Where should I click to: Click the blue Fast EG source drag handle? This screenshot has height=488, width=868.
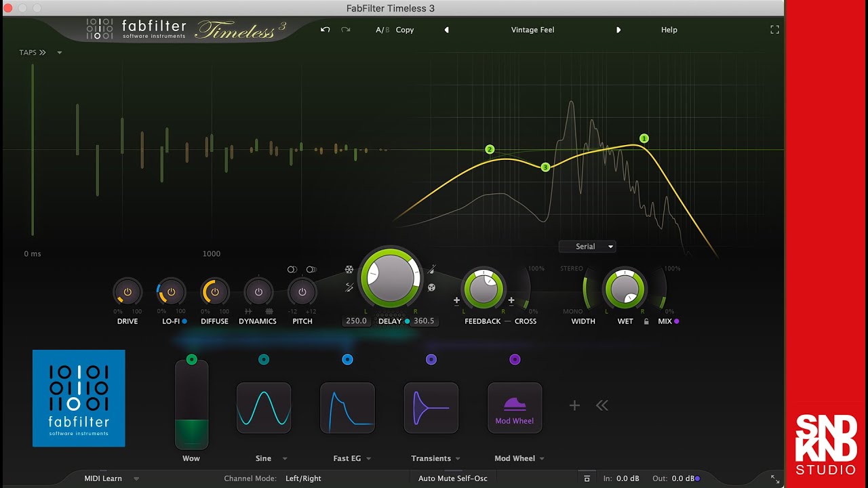(x=347, y=359)
